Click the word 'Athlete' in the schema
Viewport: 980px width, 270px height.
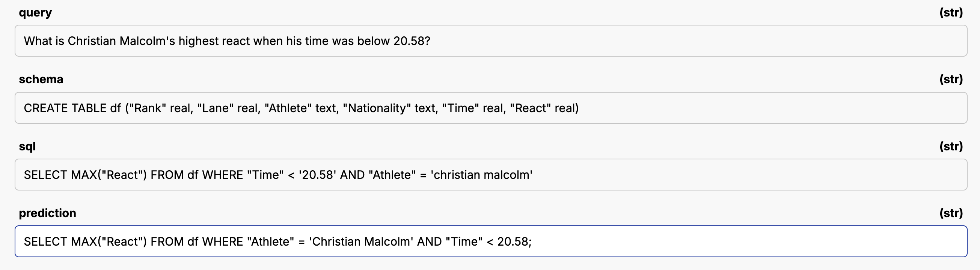289,108
